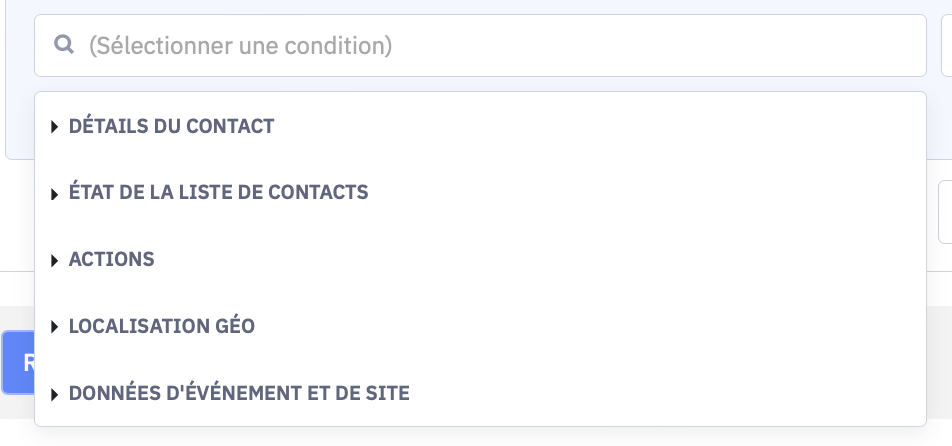Open the DONNÉES D'ÉVÉNEMENT ET DE SITE label
Viewport: 952px width, 446px height.
[x=239, y=393]
